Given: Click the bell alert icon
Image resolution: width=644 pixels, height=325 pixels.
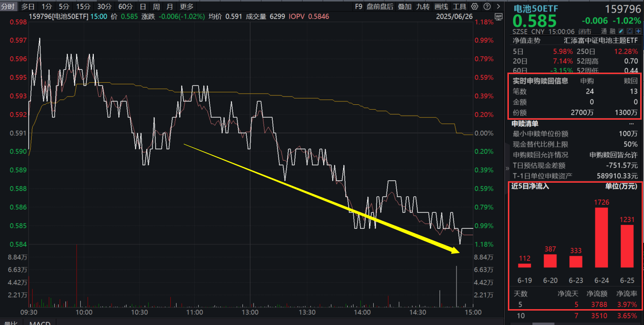Looking at the screenshot, I should [x=630, y=31].
